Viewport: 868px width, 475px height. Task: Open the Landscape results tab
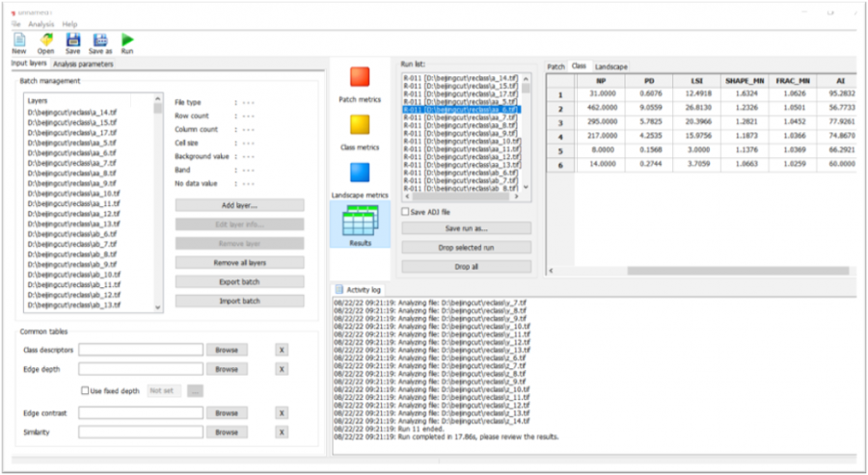[611, 66]
